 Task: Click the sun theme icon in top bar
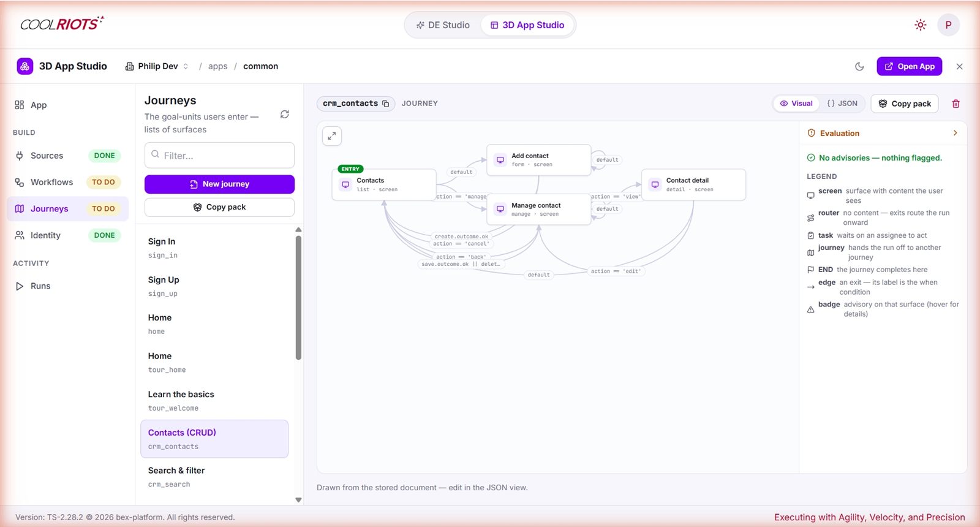tap(920, 25)
